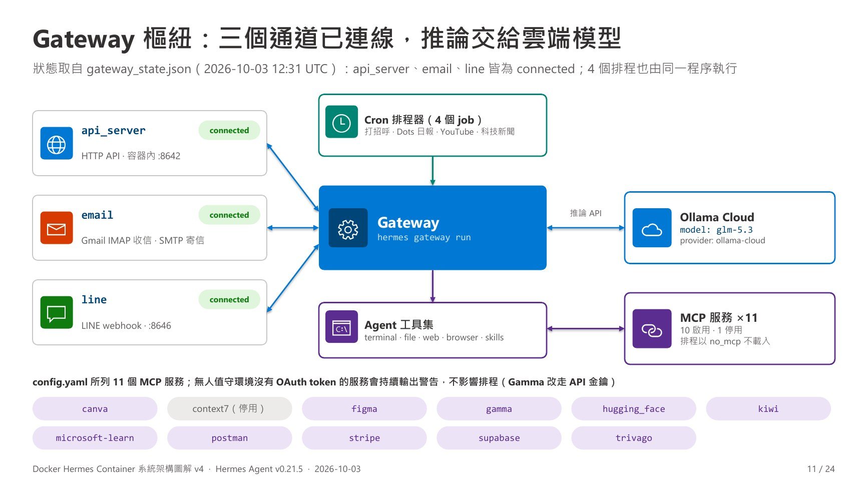Click 'Cron 排程器 (4 個 job)' heading
The width and height of the screenshot is (868, 488).
pyautogui.click(x=423, y=120)
